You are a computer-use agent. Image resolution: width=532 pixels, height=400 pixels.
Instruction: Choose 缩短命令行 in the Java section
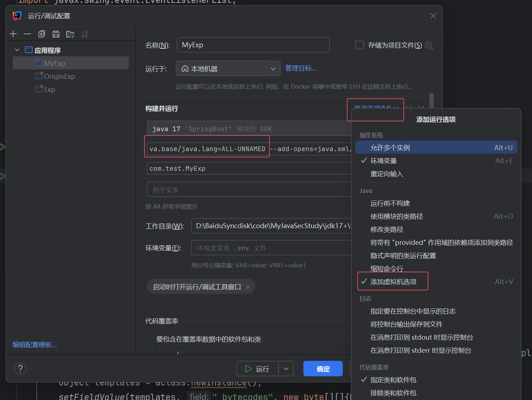[x=387, y=268]
